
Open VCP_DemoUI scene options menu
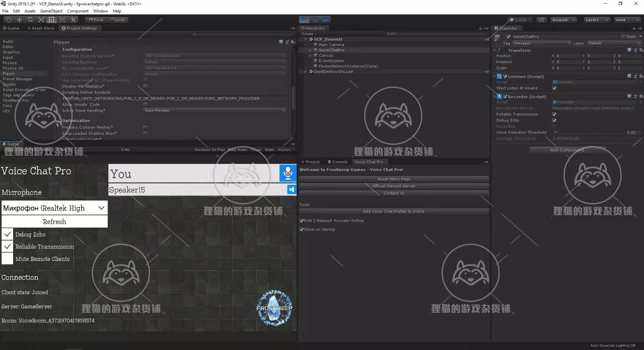(487, 39)
